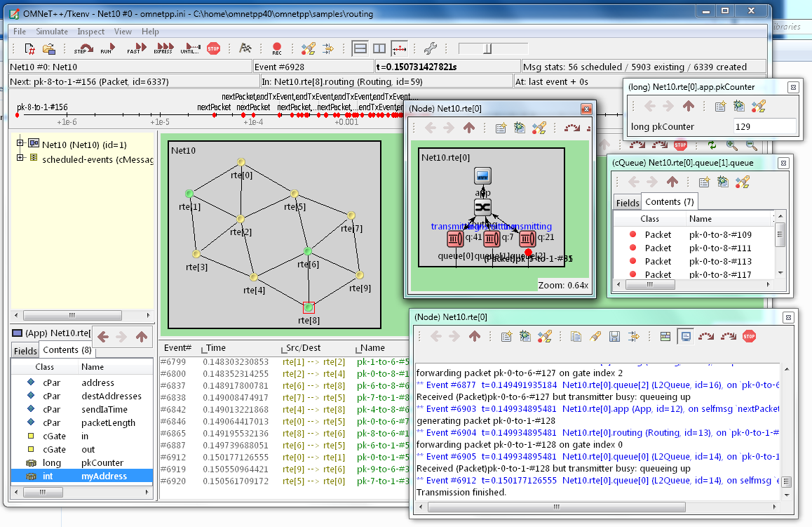Viewport: 812px width, 527px height.
Task: Click the back arrow in App inspector panel
Action: tap(102, 337)
